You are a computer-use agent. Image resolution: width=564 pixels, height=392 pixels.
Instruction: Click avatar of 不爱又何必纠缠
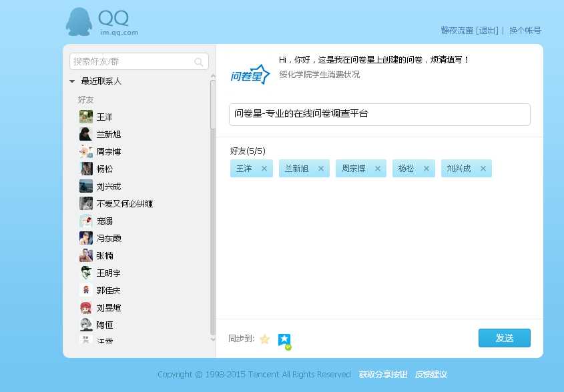86,203
